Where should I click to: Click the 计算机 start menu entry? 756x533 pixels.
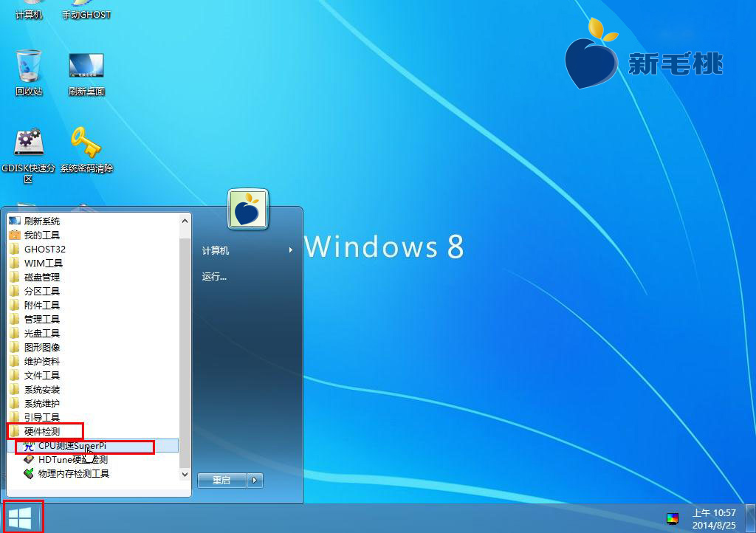click(x=247, y=250)
